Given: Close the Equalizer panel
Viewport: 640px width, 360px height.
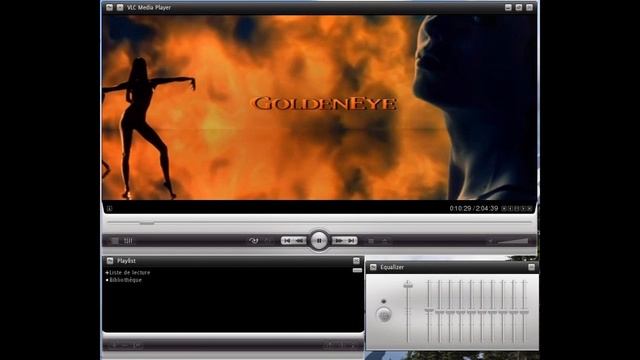Looking at the screenshot, I should coord(531,267).
